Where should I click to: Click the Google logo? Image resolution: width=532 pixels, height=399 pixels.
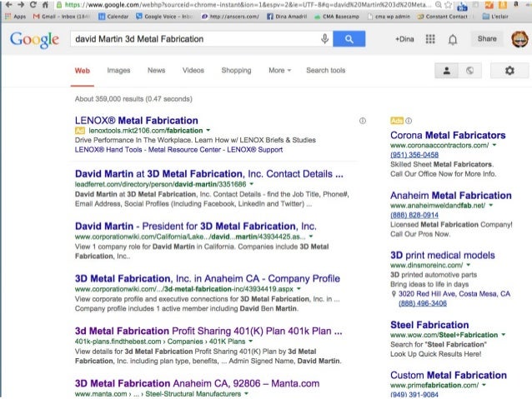point(34,40)
